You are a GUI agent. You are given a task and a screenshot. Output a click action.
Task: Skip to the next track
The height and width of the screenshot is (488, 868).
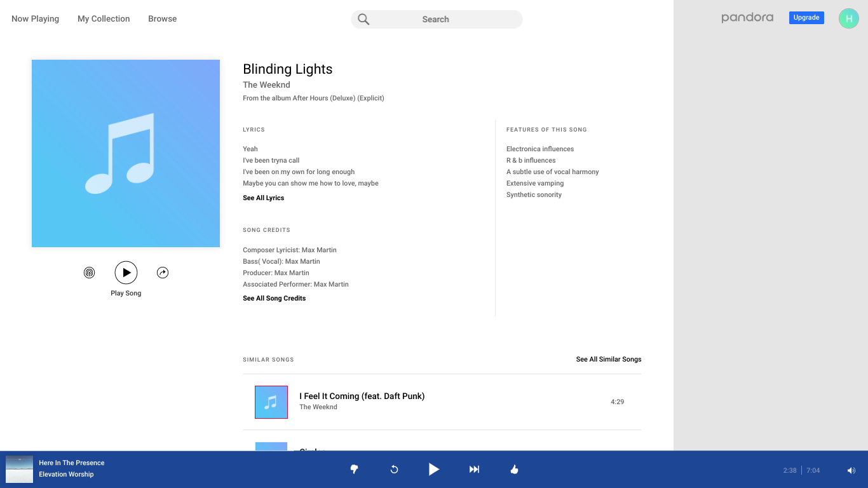click(474, 469)
